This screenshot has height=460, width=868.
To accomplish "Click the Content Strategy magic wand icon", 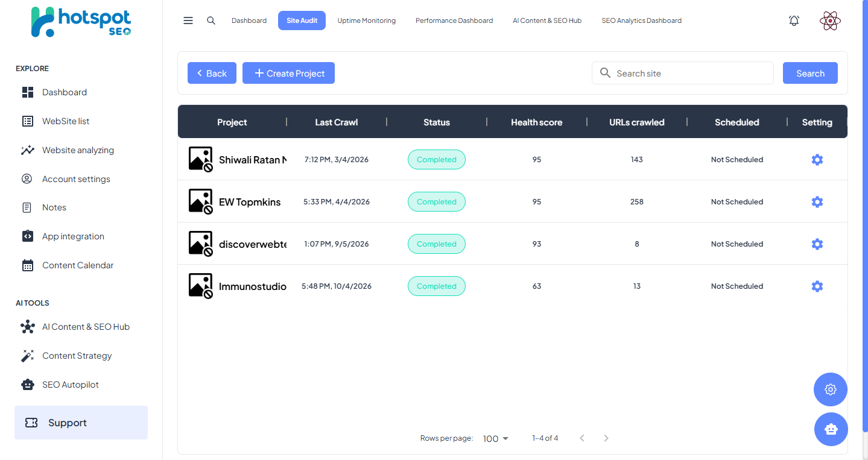I will coord(28,356).
